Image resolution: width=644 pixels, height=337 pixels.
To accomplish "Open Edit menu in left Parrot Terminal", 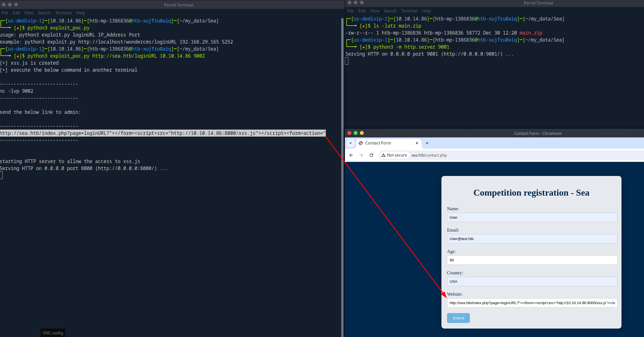I will point(16,13).
